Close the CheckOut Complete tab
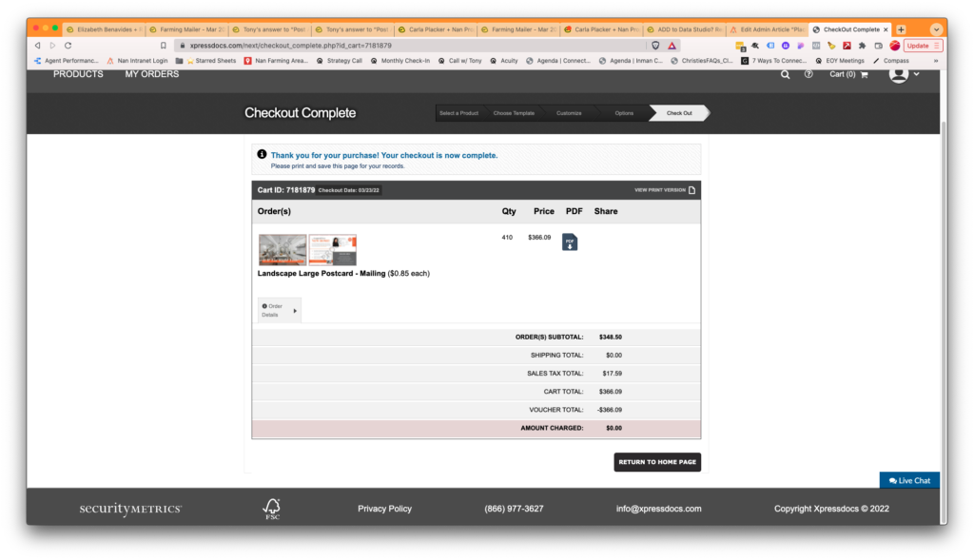Image resolution: width=974 pixels, height=560 pixels. pos(886,29)
